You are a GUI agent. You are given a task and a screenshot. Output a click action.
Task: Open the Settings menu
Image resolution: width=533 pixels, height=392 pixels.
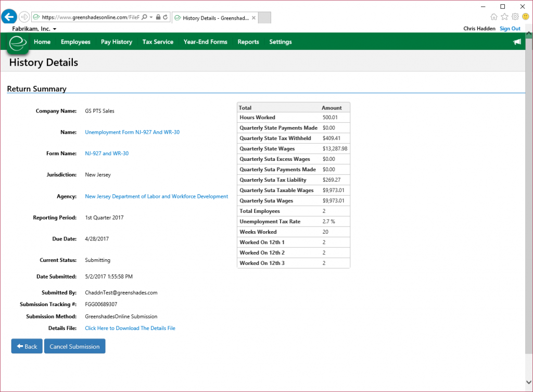coord(281,42)
